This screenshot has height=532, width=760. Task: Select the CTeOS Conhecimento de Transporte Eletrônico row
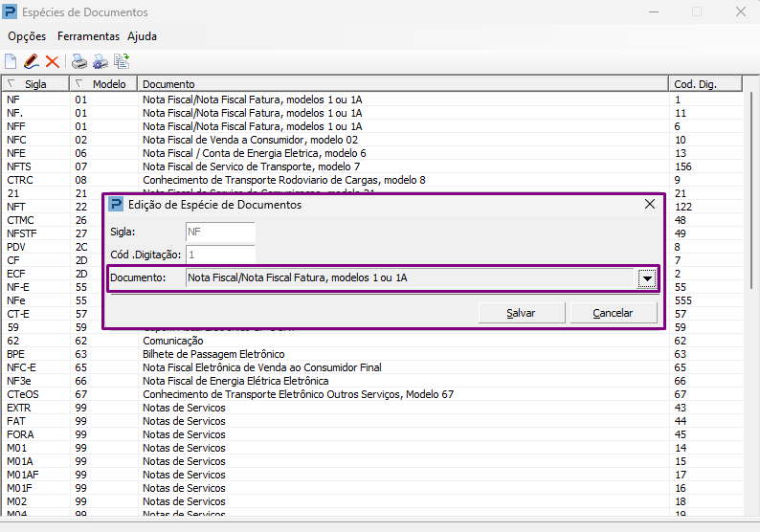[372, 394]
